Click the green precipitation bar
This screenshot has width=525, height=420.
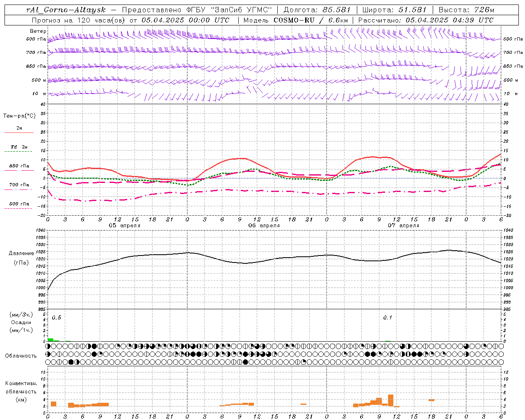50,340
